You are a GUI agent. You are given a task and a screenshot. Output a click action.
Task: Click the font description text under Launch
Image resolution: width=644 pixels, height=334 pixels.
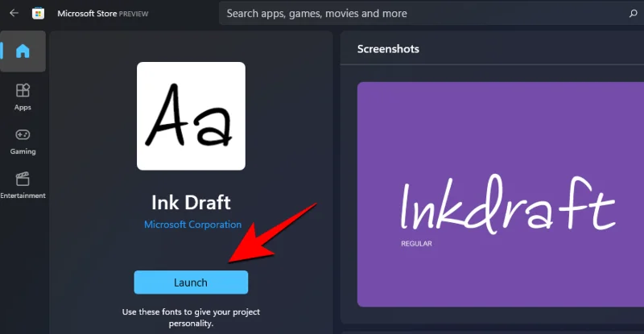click(x=191, y=318)
